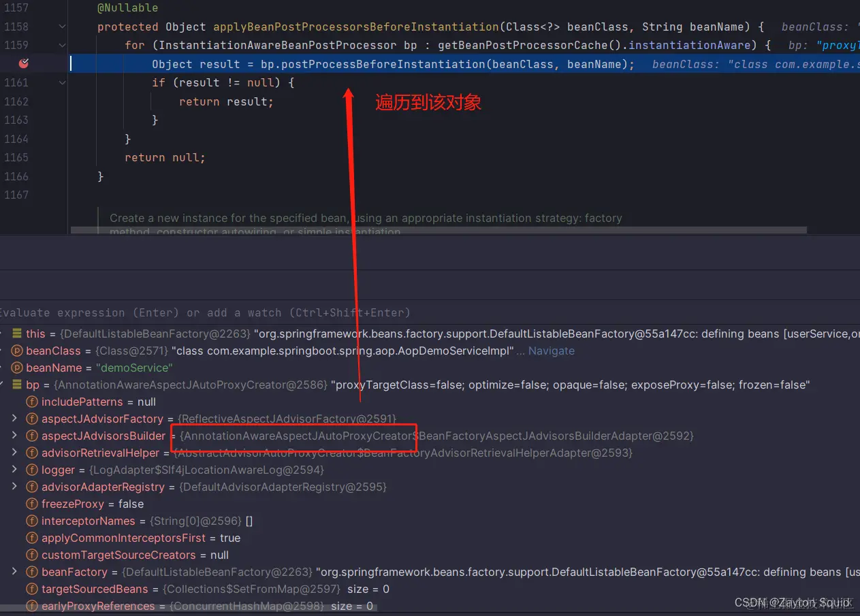Click postProcessBeforeInstantiation call on highlighted line
This screenshot has height=616, width=860.
382,64
